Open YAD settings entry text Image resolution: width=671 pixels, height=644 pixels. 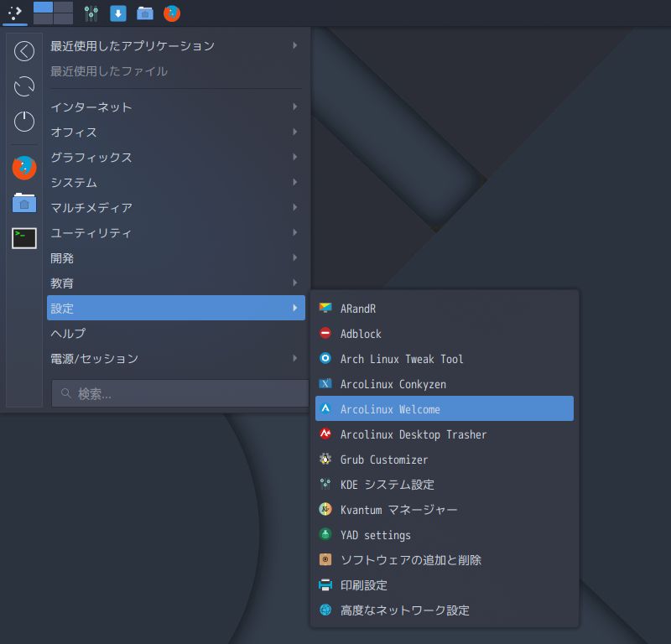[375, 535]
